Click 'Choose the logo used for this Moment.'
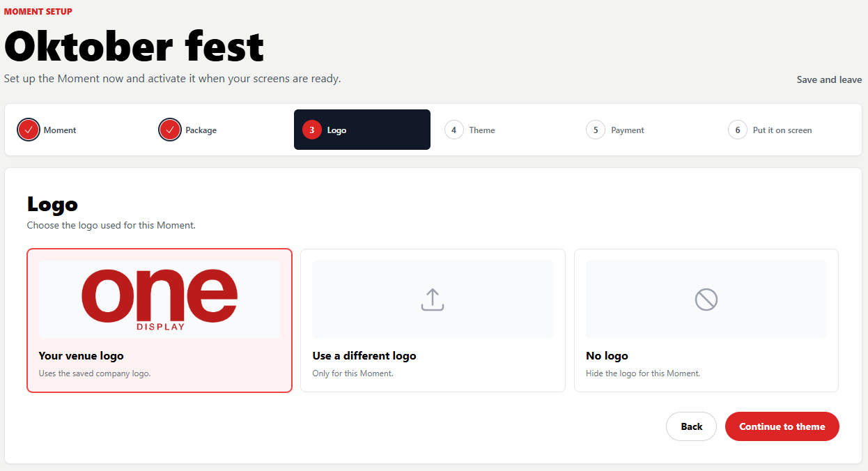 click(111, 226)
